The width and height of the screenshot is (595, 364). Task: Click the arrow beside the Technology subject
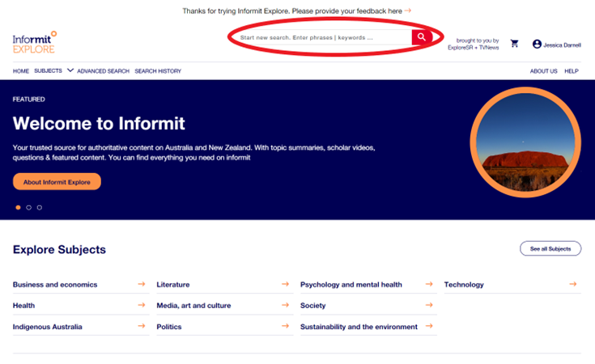pos(573,284)
